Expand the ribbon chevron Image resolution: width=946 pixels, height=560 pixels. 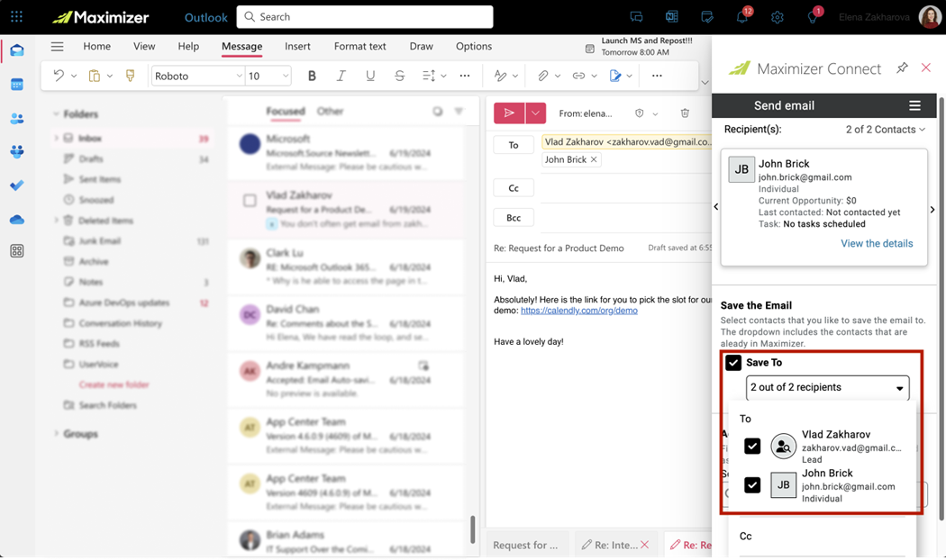705,82
